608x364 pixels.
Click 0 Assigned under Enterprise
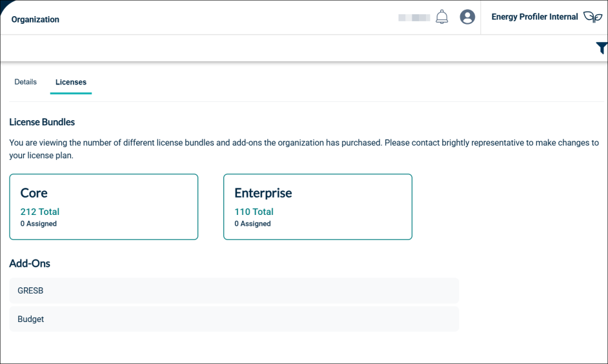(252, 224)
